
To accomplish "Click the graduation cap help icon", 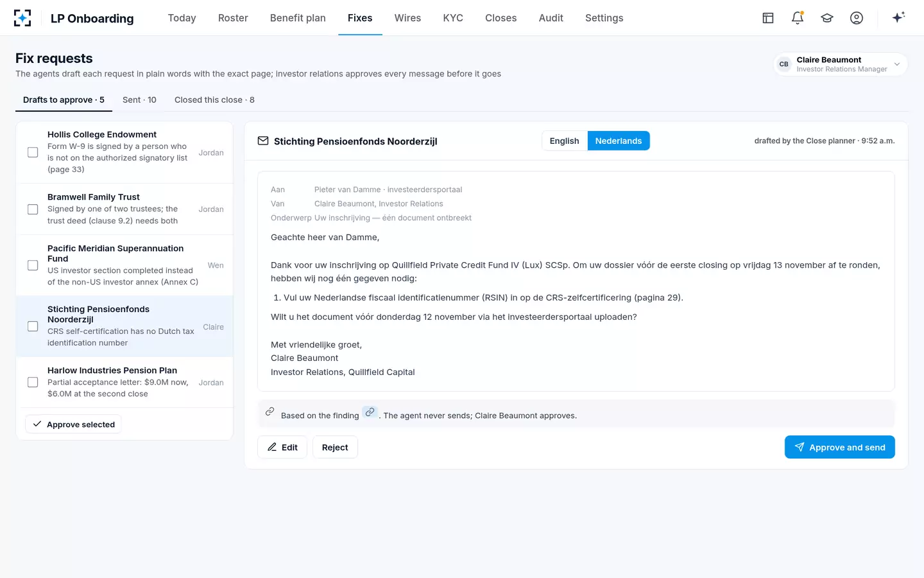I will (827, 18).
